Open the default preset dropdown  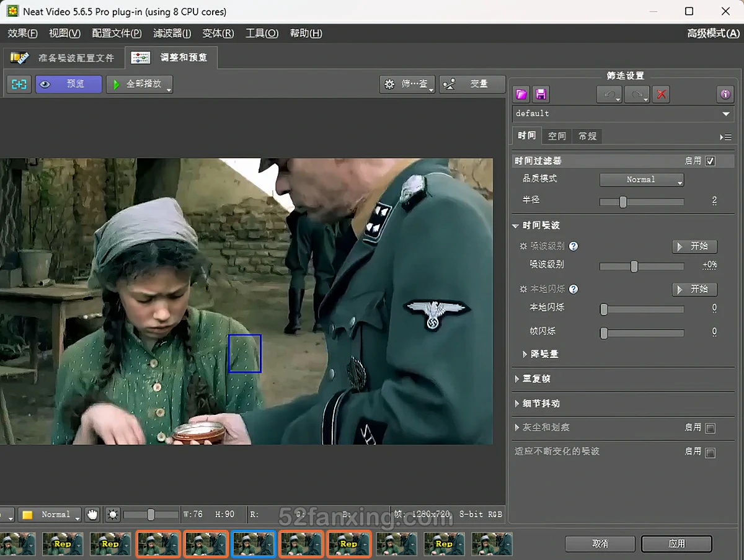click(623, 113)
